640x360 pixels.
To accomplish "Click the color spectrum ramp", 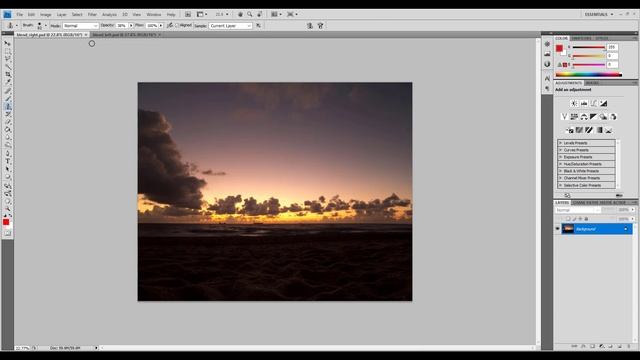I will click(589, 75).
